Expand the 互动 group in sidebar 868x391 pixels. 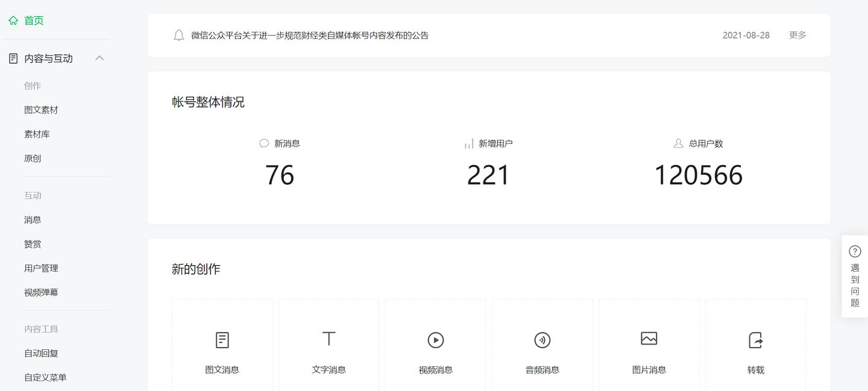[33, 195]
